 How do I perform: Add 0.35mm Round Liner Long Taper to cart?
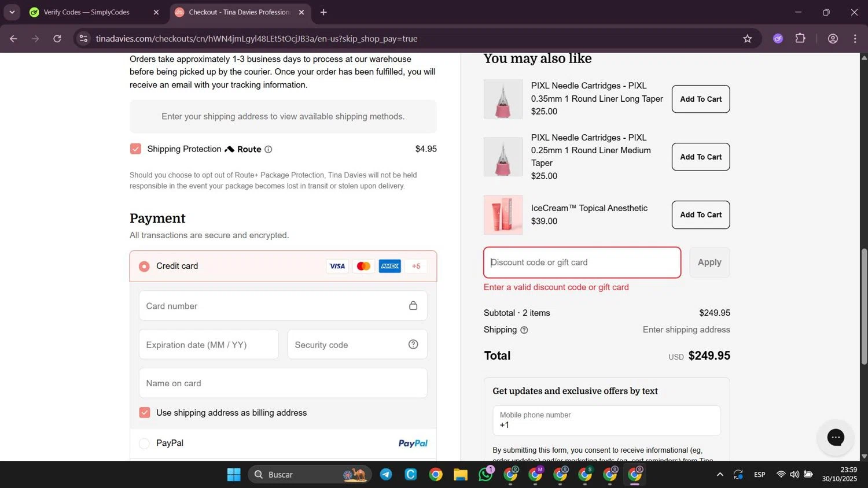pyautogui.click(x=701, y=99)
